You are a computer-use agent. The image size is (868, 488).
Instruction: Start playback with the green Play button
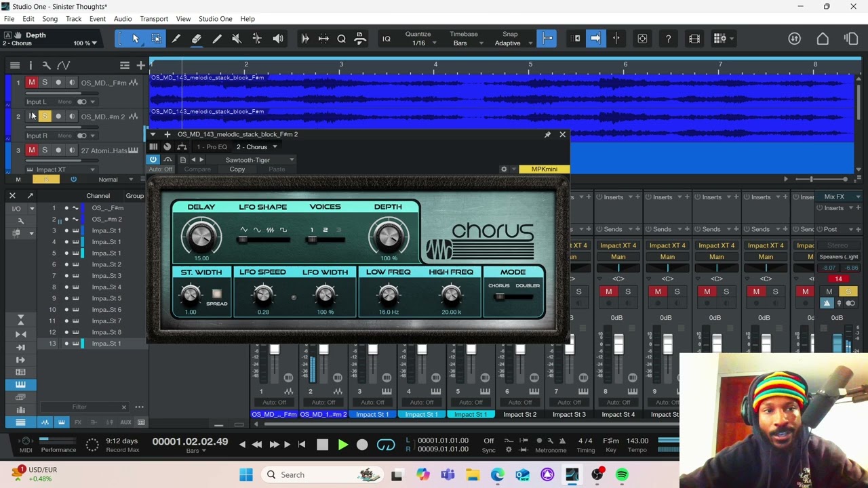tap(342, 445)
